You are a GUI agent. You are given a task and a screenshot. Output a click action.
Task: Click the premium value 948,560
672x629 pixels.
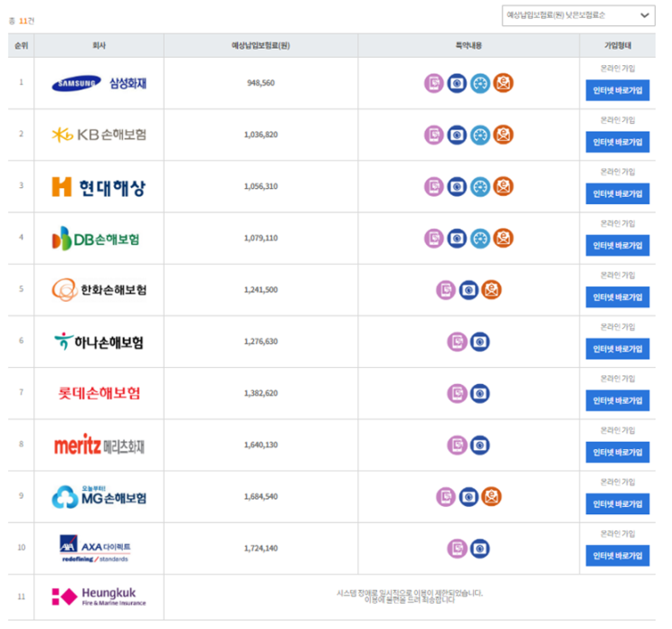[260, 83]
